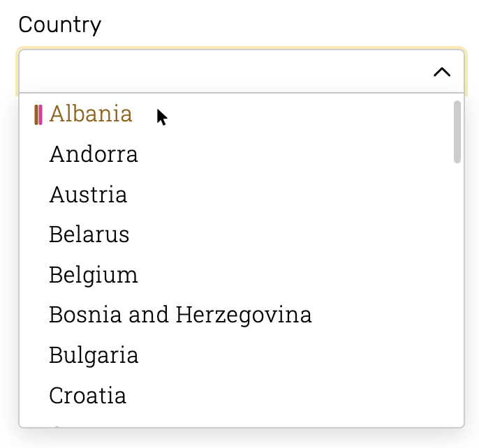Screen dimensions: 479x448
Task: Pick Belarus from the dropdown
Action: 89,234
